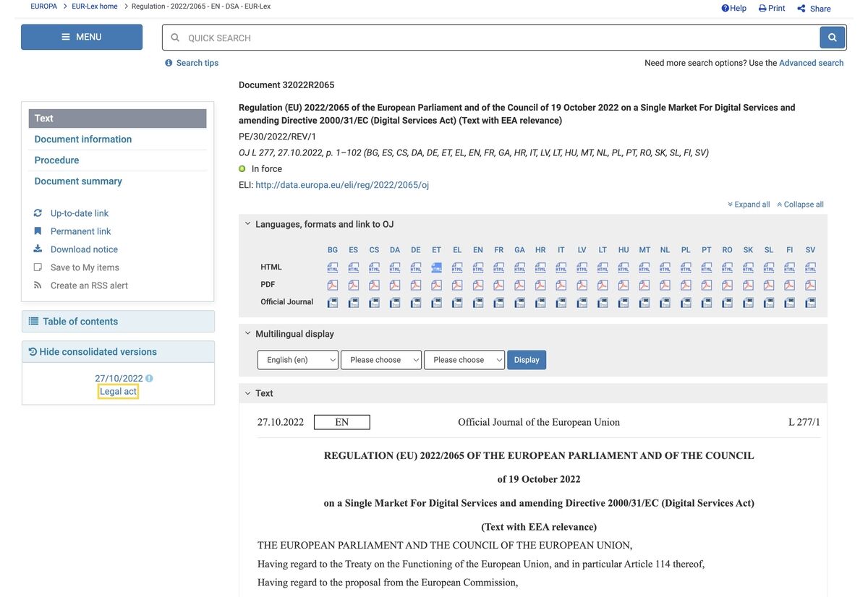Click the Display button
The width and height of the screenshot is (868, 597).
tap(527, 360)
